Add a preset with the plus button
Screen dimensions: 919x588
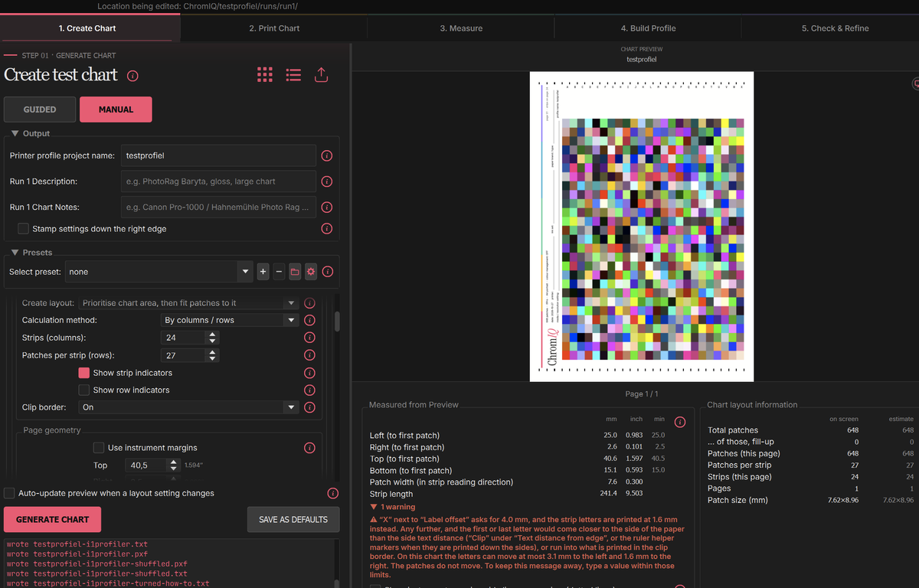coord(263,272)
